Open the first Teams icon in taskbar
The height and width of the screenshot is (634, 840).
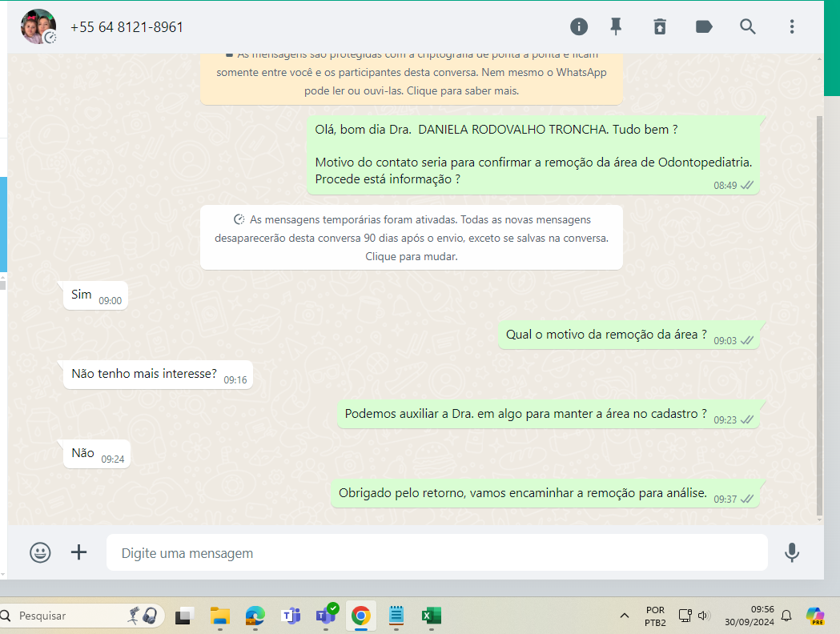(291, 616)
